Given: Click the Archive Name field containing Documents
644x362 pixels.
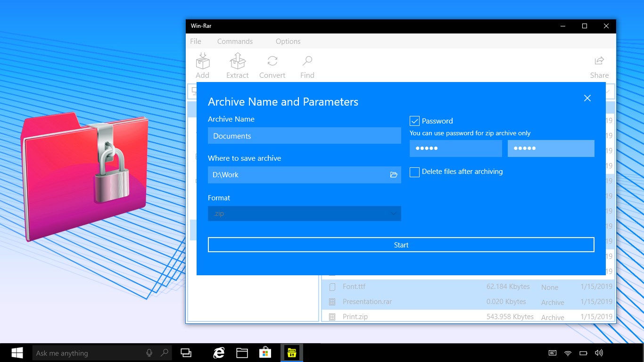Looking at the screenshot, I should [x=305, y=136].
